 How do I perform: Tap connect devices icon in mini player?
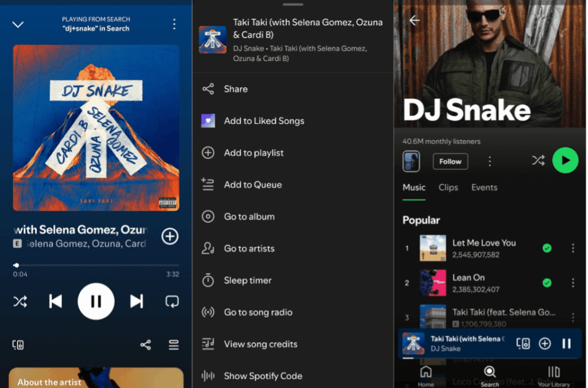point(523,343)
